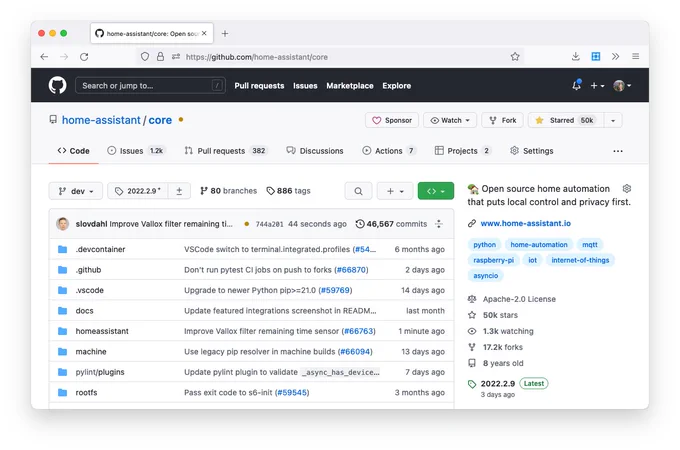Expand the star lists dropdown arrow

point(613,120)
